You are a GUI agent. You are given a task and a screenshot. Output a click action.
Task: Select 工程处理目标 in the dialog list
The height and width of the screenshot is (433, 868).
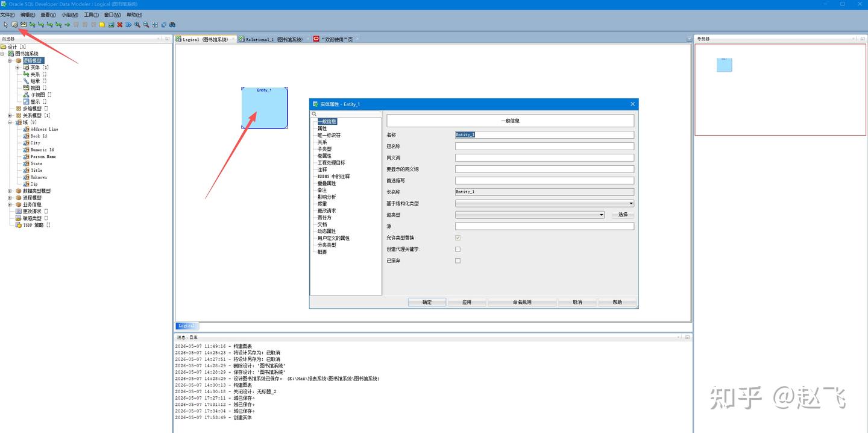(332, 163)
